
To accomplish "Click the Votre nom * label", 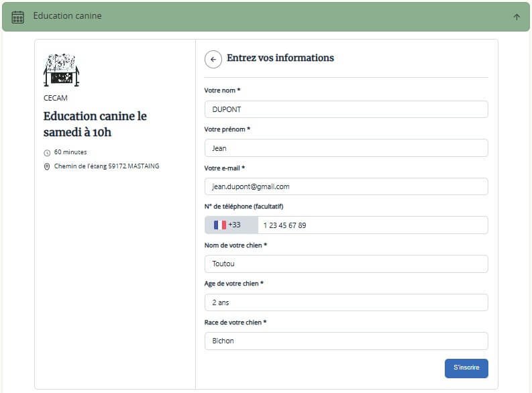I will (222, 90).
